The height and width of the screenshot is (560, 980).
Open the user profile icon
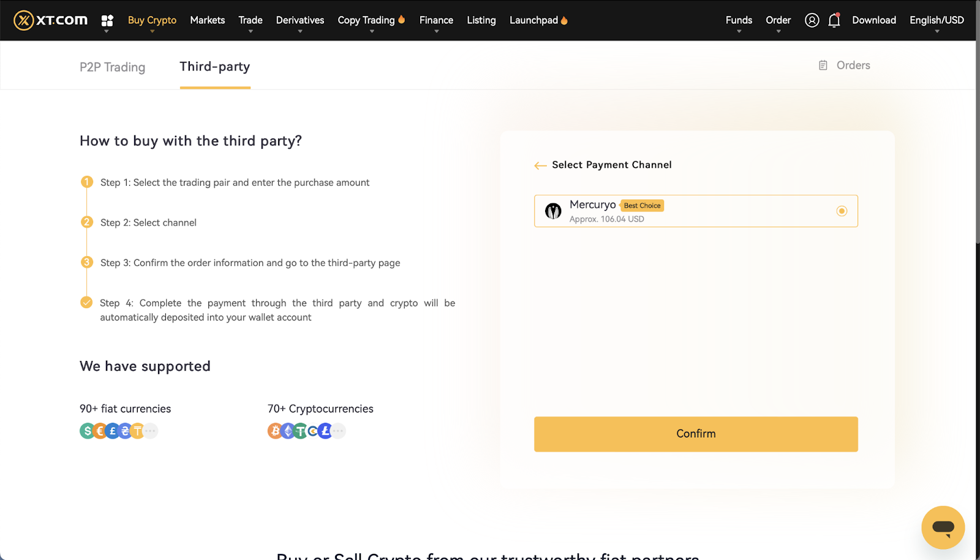[812, 20]
